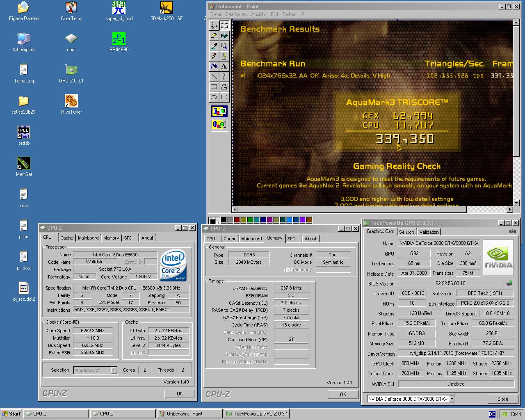Image resolution: width=525 pixels, height=420 pixels.
Task: Open the Ansicht menu in Paint
Action: pos(259,14)
